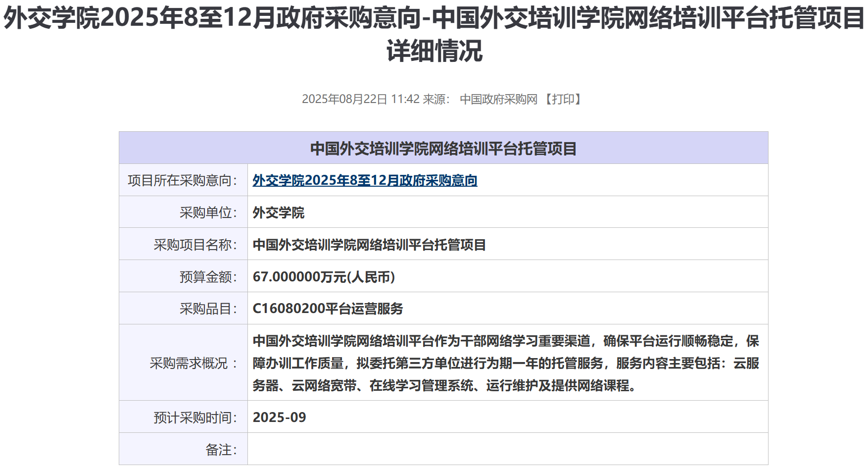The height and width of the screenshot is (471, 868).
Task: Select the budget amount 67.000000万元(人民币)
Action: [x=324, y=276]
